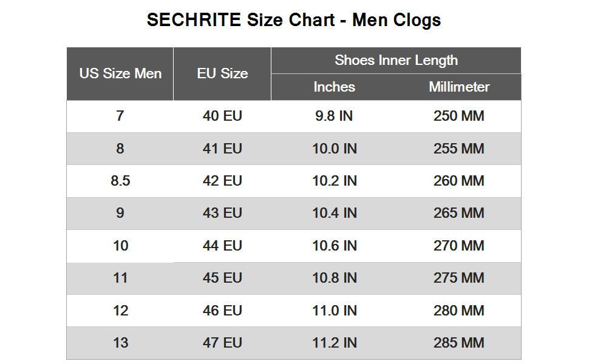Image resolution: width=589 pixels, height=364 pixels.
Task: Click the 42 EU cell
Action: [x=222, y=181]
